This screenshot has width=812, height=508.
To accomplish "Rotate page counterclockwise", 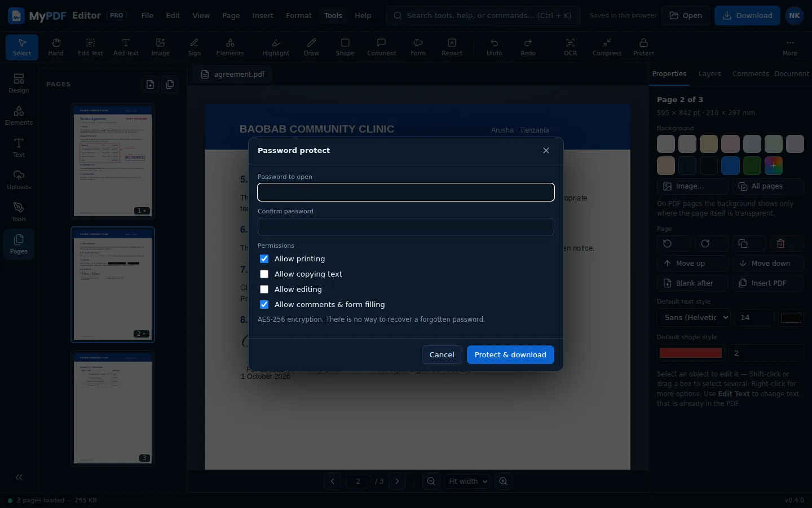I will pos(673,244).
